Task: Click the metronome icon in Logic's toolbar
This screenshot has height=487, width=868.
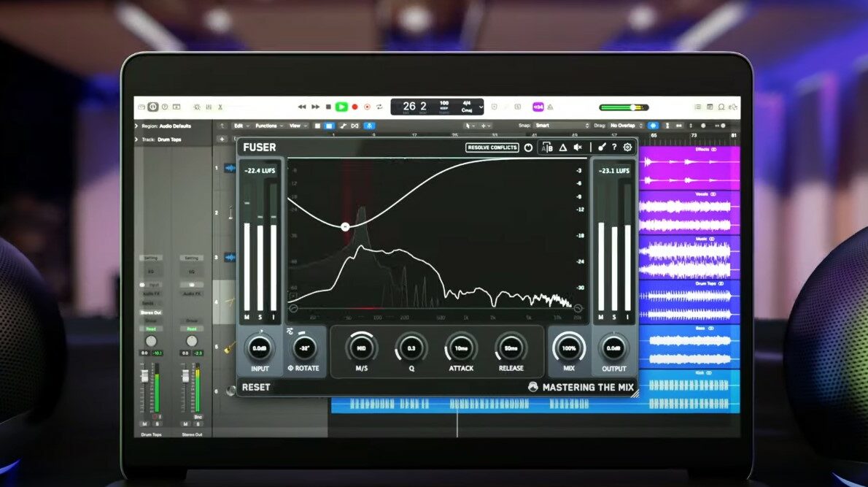Action: point(549,107)
